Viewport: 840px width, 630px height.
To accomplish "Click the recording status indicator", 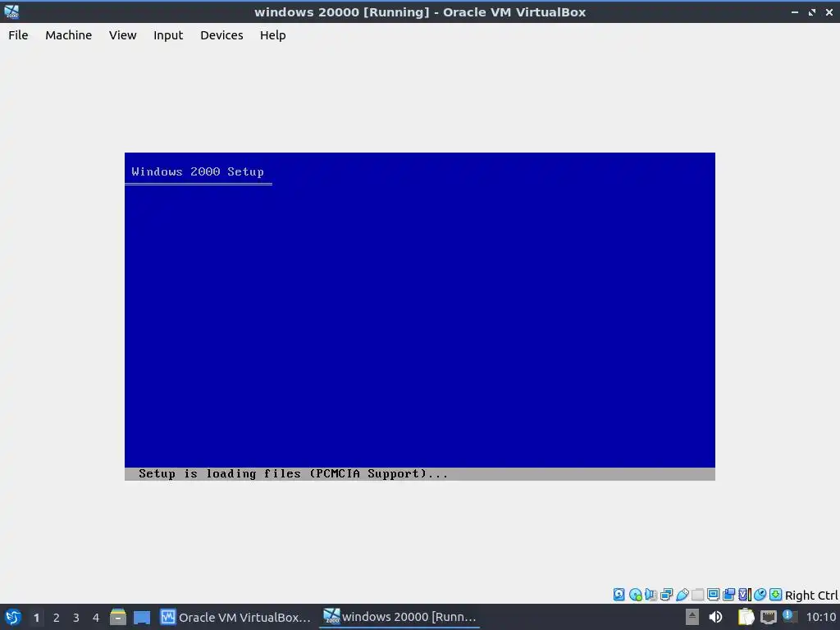I will pyautogui.click(x=728, y=595).
